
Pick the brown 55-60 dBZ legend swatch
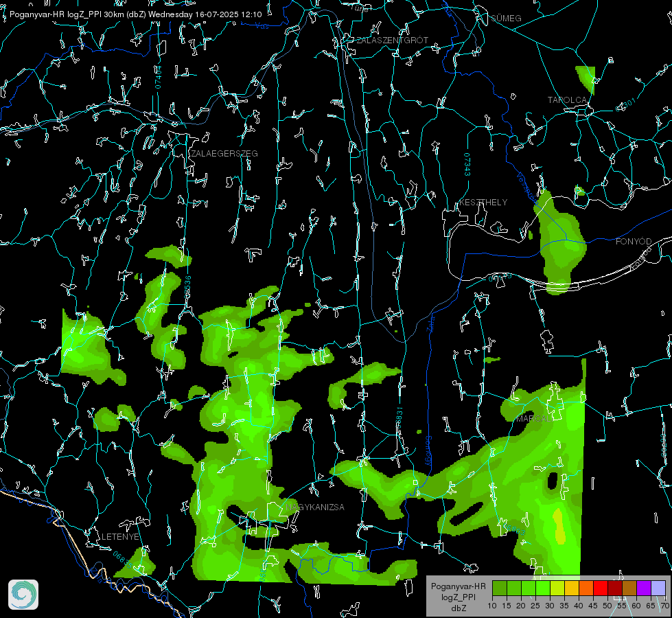(629, 588)
